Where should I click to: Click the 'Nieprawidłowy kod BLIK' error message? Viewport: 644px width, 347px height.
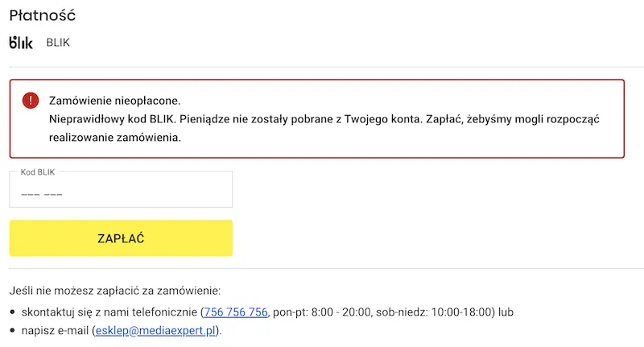tap(111, 119)
